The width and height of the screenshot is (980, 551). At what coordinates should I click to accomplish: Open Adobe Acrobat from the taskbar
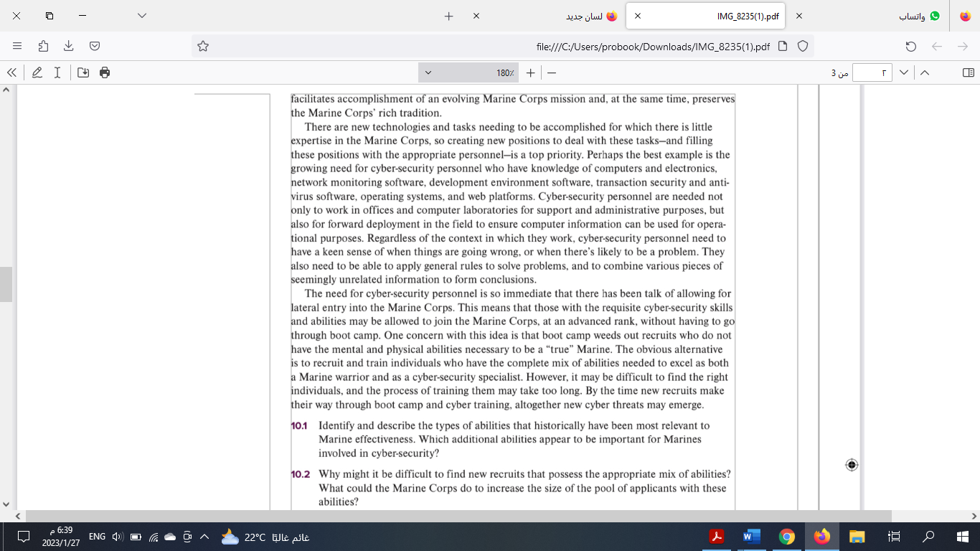pyautogui.click(x=716, y=536)
